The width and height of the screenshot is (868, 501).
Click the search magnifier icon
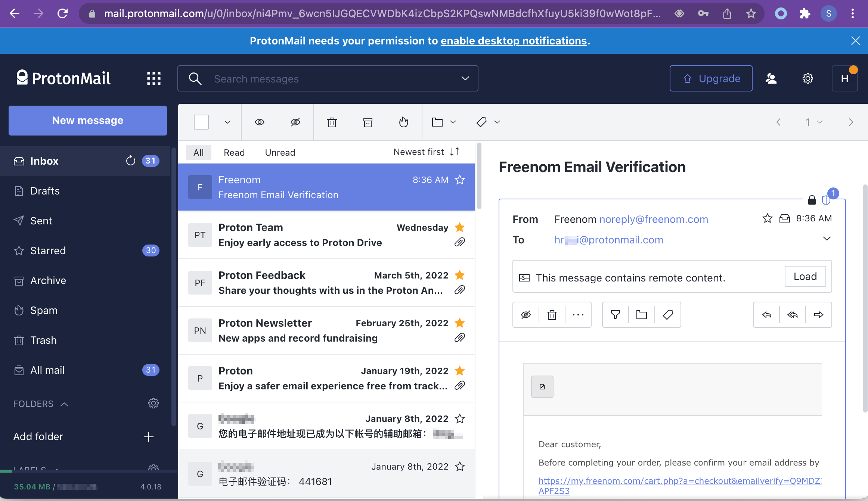195,78
